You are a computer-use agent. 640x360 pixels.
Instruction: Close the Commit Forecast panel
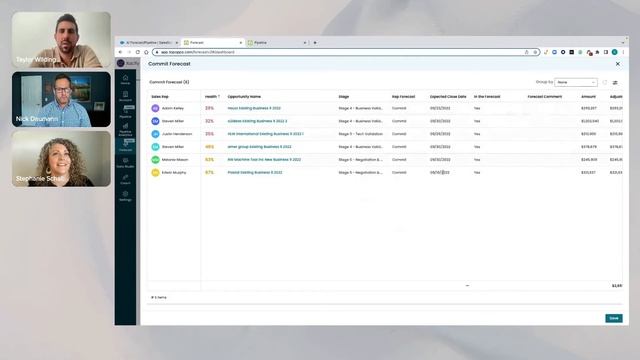pos(618,64)
